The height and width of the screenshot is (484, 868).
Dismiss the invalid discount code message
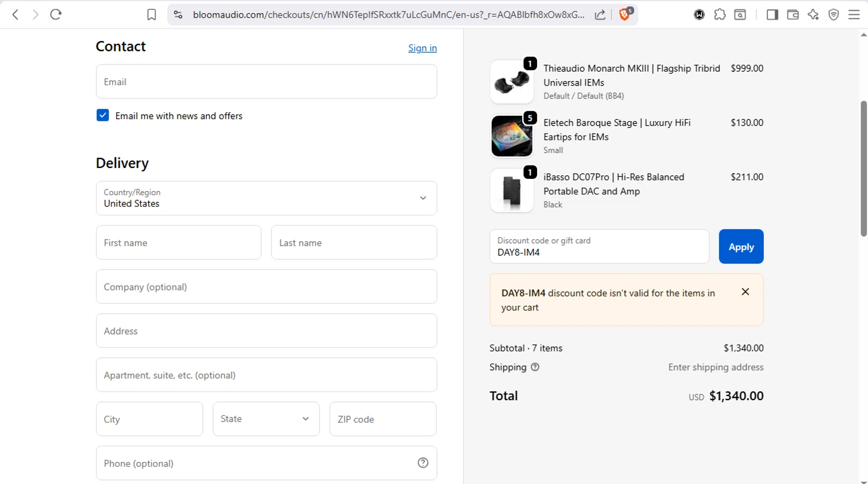pyautogui.click(x=745, y=292)
